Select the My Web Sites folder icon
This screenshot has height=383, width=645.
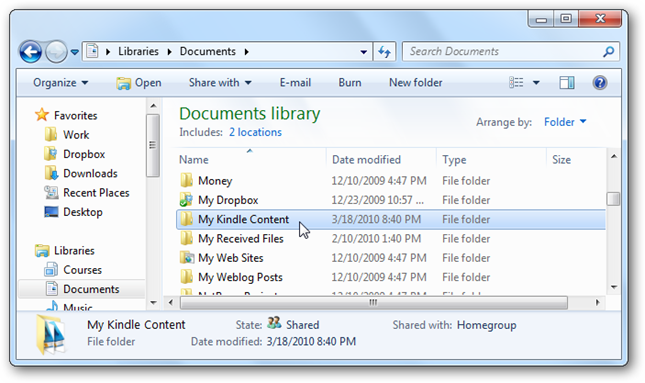tap(187, 258)
